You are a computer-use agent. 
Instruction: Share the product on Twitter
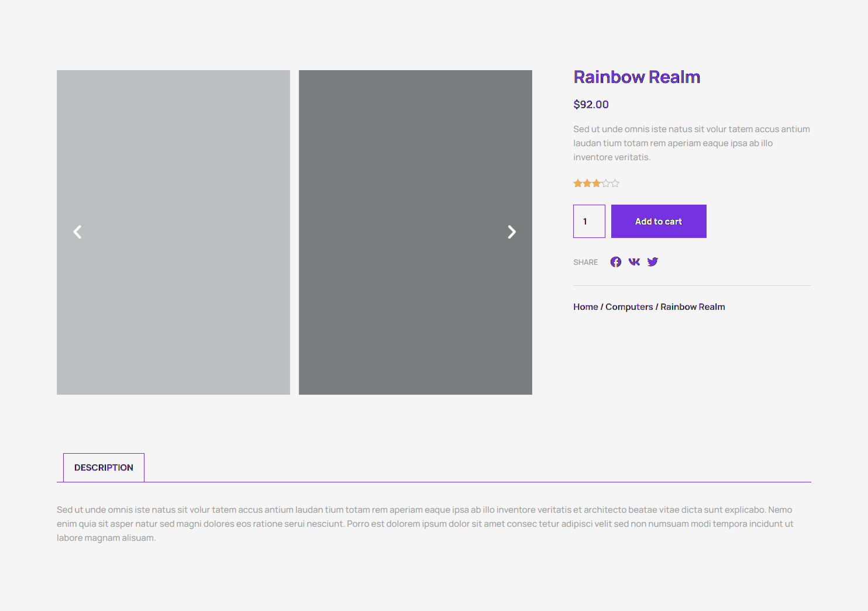(x=653, y=262)
